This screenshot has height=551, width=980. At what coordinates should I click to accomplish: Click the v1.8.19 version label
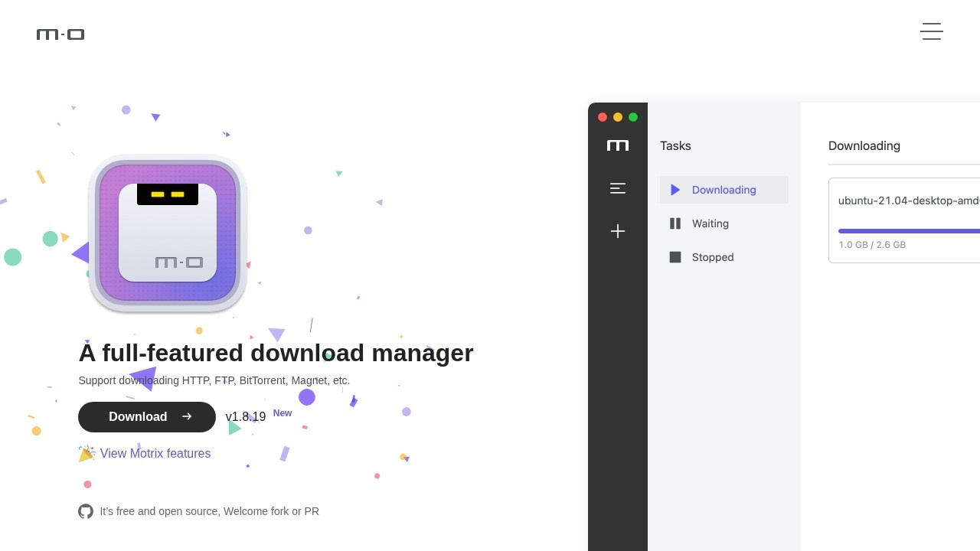click(245, 417)
